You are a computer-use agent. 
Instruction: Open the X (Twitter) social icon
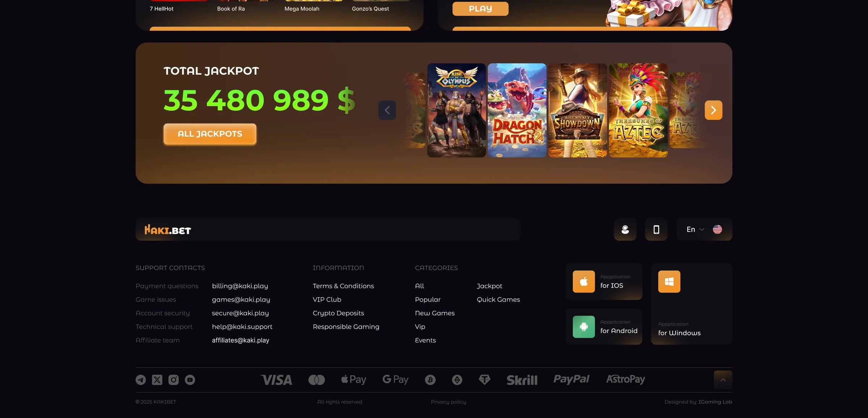157,380
